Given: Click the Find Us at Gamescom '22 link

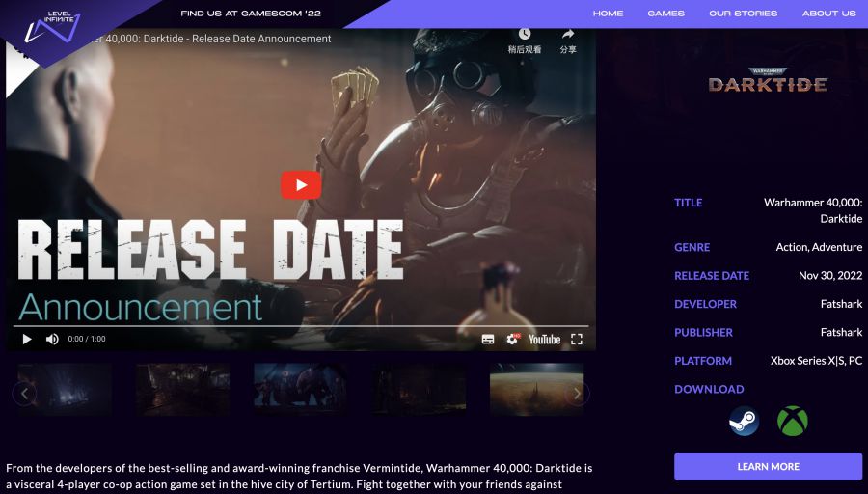Looking at the screenshot, I should [x=251, y=14].
